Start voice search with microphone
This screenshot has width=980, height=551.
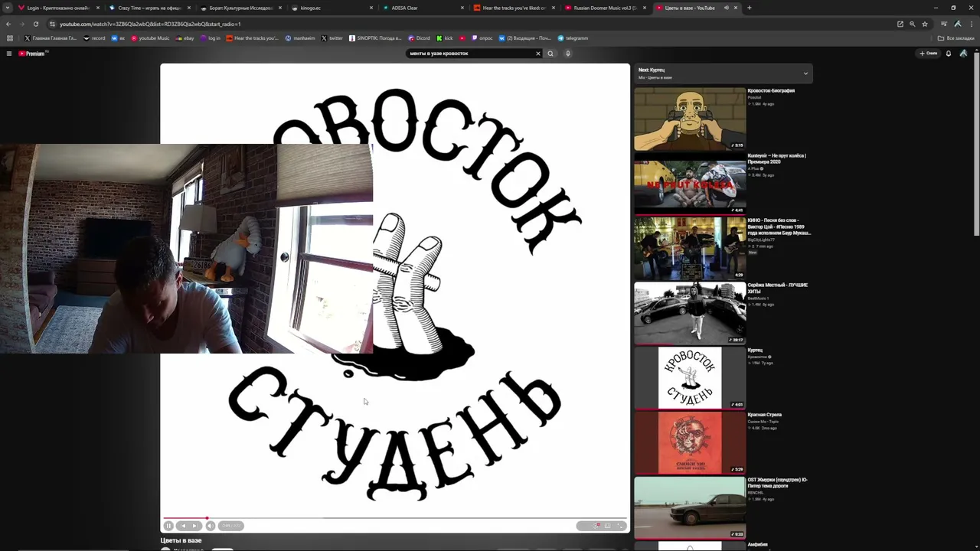567,54
